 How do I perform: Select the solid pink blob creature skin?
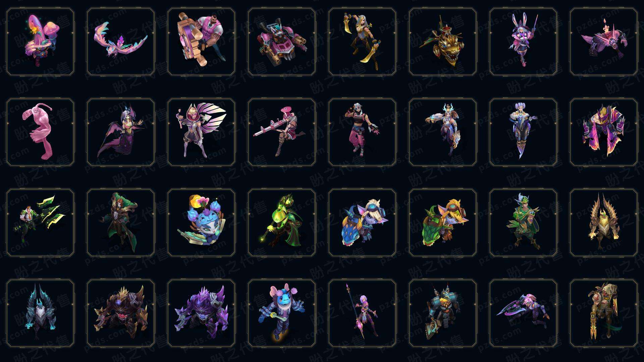click(x=40, y=132)
